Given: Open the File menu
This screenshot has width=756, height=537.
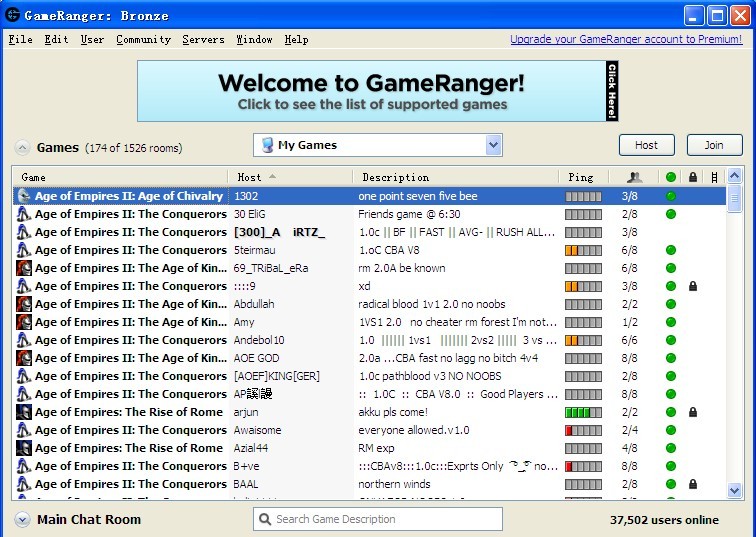Looking at the screenshot, I should 21,40.
